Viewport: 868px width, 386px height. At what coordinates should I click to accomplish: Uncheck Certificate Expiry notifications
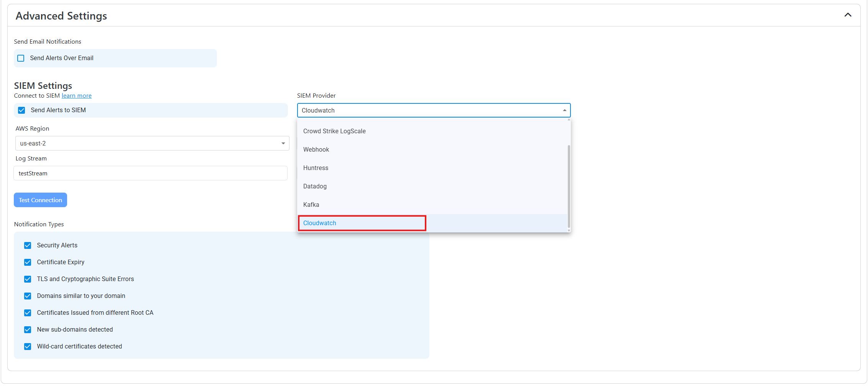coord(28,262)
